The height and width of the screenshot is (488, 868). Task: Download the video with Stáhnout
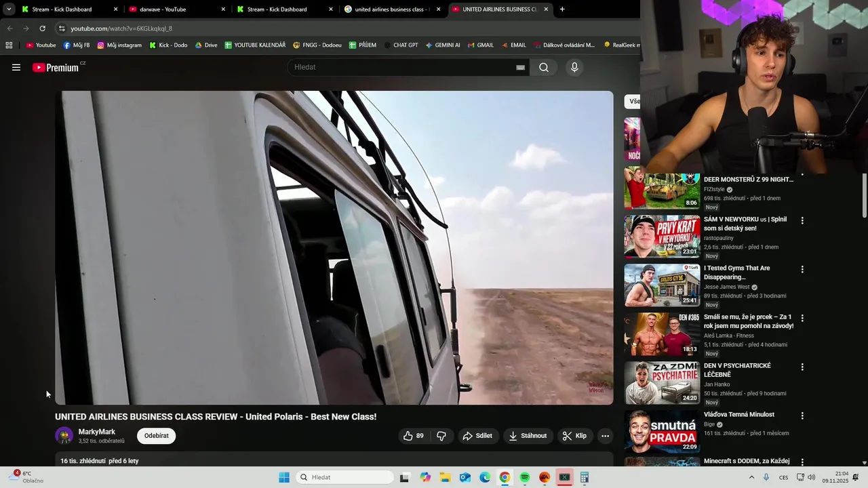click(528, 436)
